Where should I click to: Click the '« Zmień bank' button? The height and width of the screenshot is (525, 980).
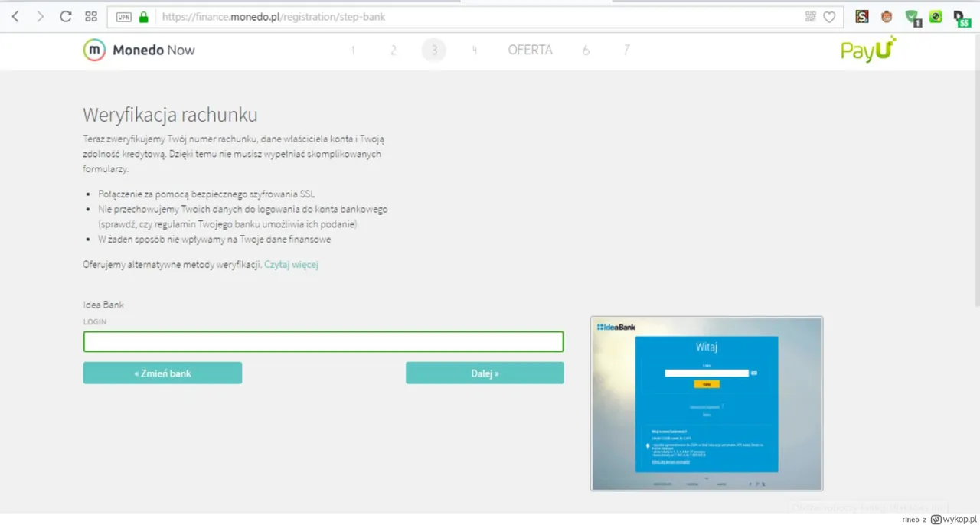[x=162, y=373]
